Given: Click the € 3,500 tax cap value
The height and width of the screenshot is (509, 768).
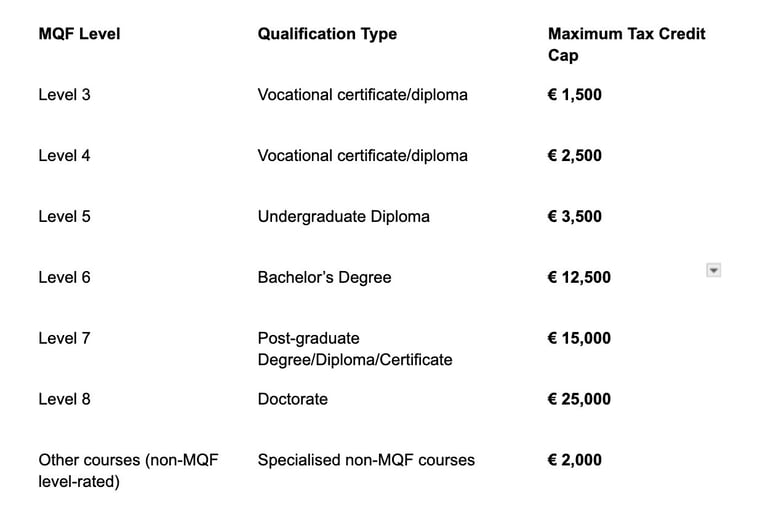Looking at the screenshot, I should (575, 216).
